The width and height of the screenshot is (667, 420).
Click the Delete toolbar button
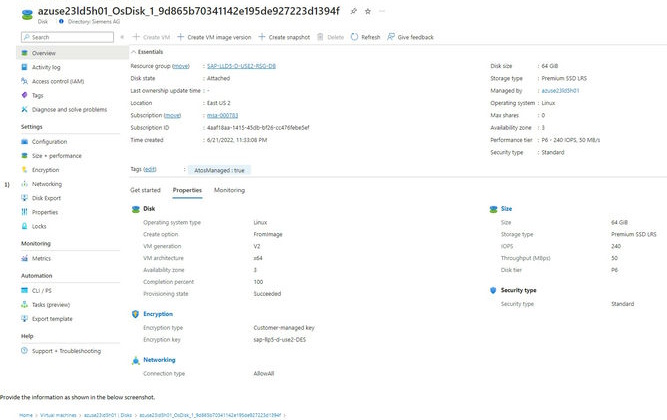(x=331, y=37)
